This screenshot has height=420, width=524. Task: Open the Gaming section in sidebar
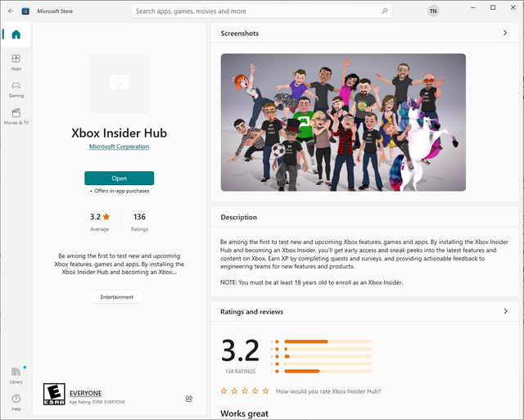point(16,88)
